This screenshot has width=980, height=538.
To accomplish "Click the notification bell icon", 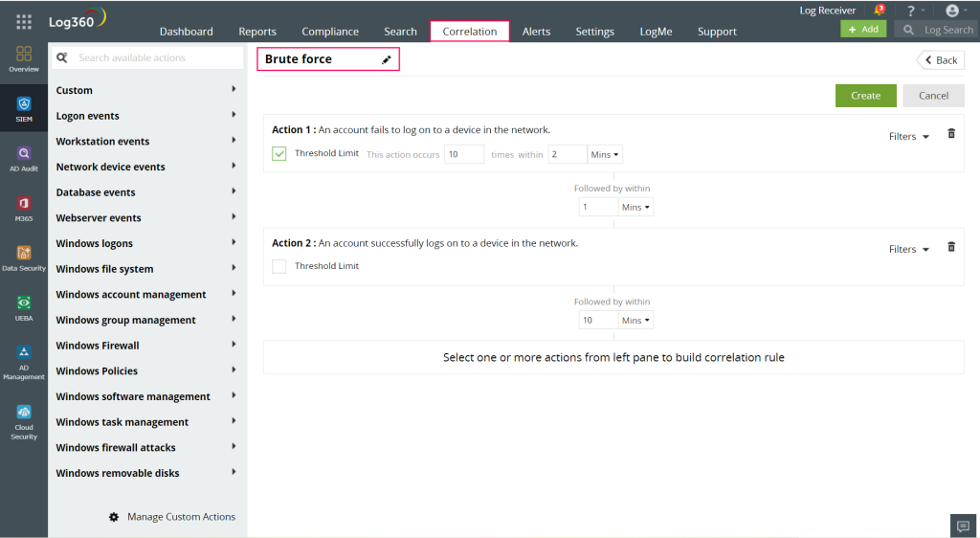I will [x=879, y=11].
